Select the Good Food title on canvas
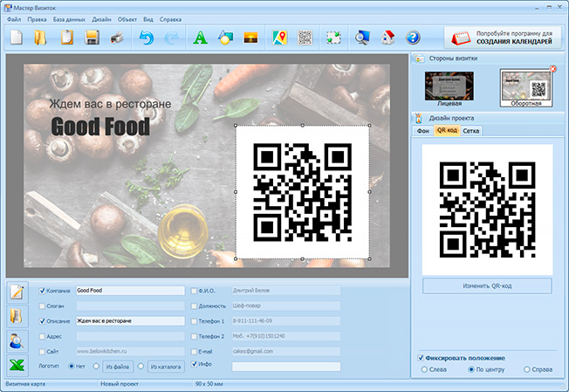 coord(100,127)
